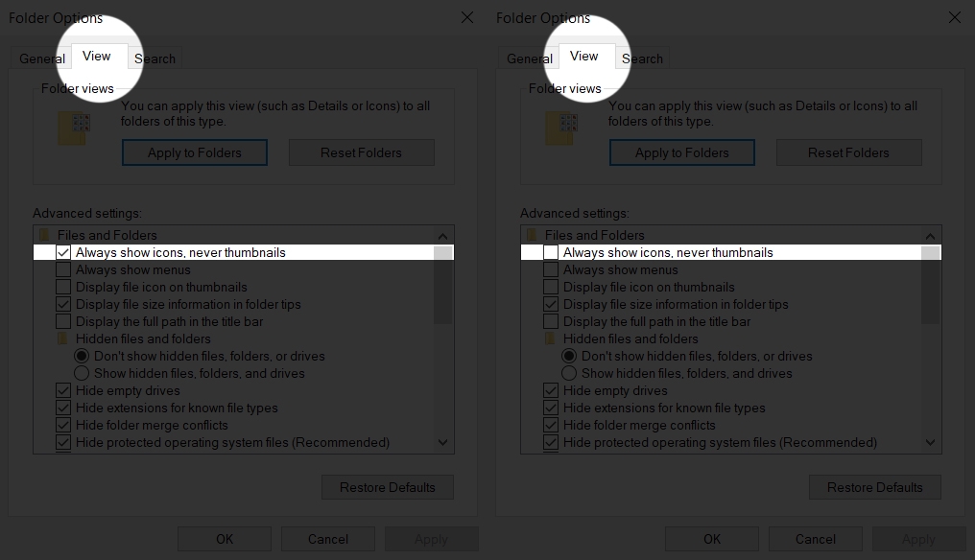Switch to Search tab in left dialog
975x560 pixels.
point(155,58)
